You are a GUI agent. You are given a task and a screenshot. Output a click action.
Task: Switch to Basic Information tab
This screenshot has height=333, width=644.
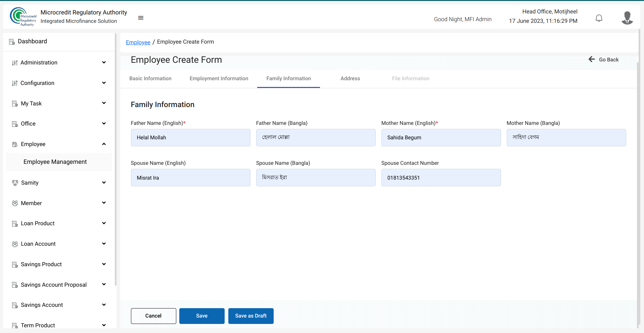tap(150, 79)
